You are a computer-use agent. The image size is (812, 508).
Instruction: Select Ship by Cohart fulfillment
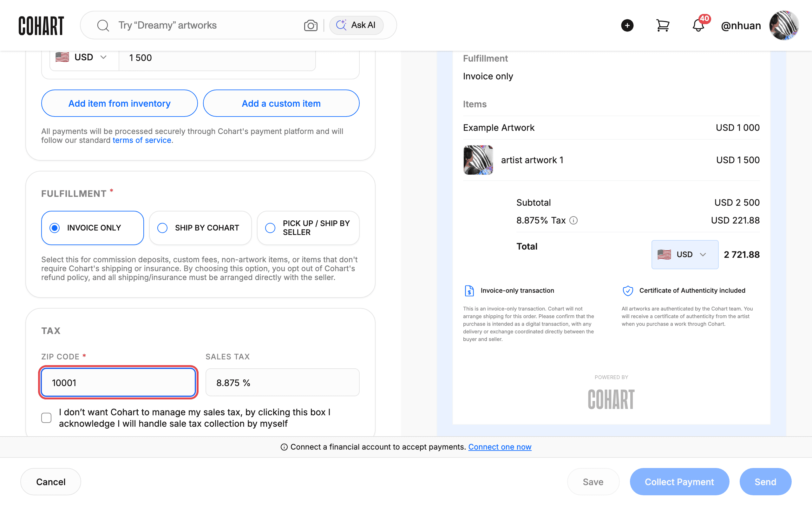tap(200, 228)
